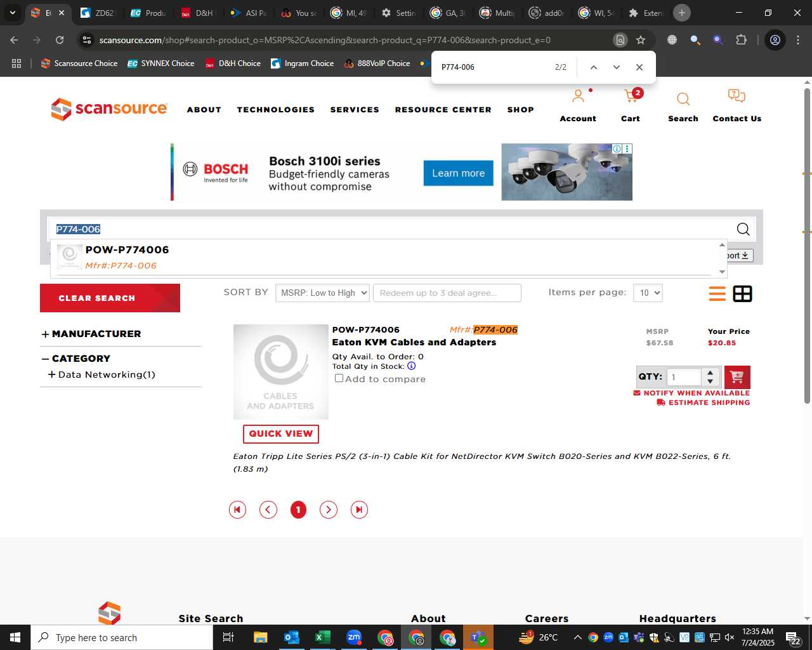Go to previous results page
The image size is (812, 650).
(x=268, y=510)
